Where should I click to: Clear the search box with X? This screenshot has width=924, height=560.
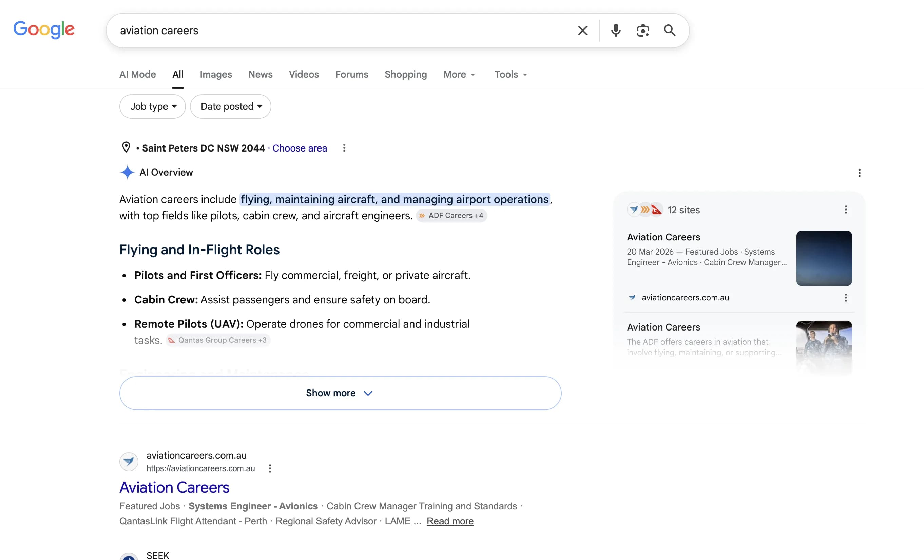(582, 31)
